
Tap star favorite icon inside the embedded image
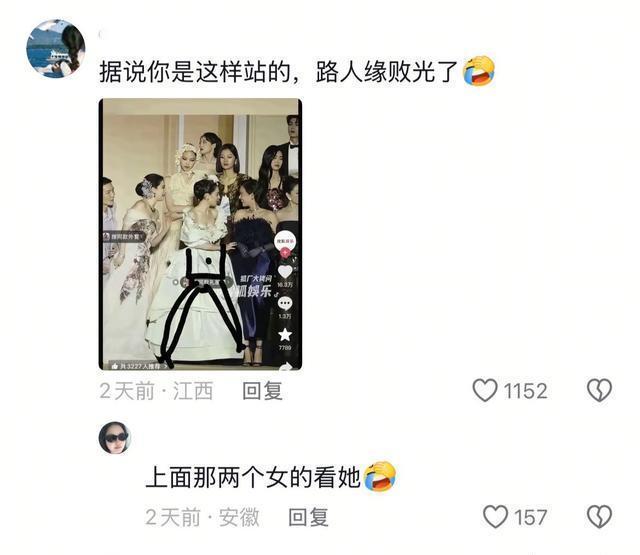285,335
